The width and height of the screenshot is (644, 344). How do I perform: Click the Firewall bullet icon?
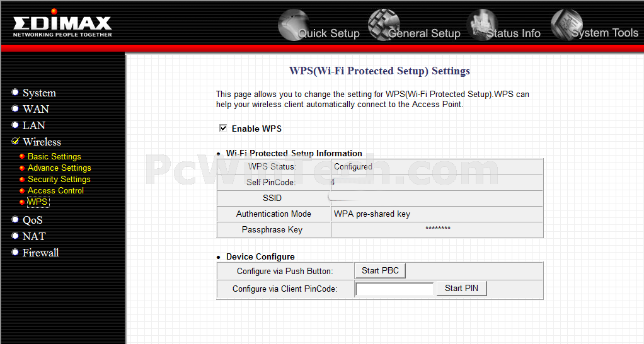[x=15, y=251]
